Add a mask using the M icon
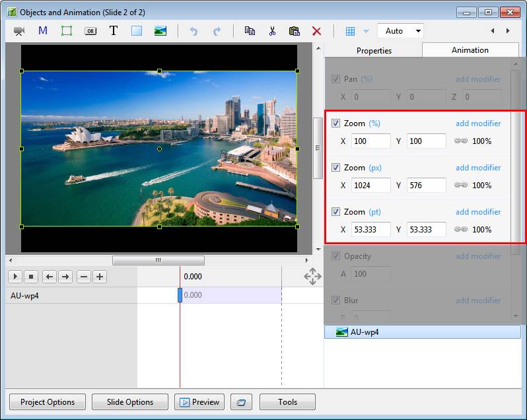Image resolution: width=527 pixels, height=420 pixels. (x=43, y=31)
